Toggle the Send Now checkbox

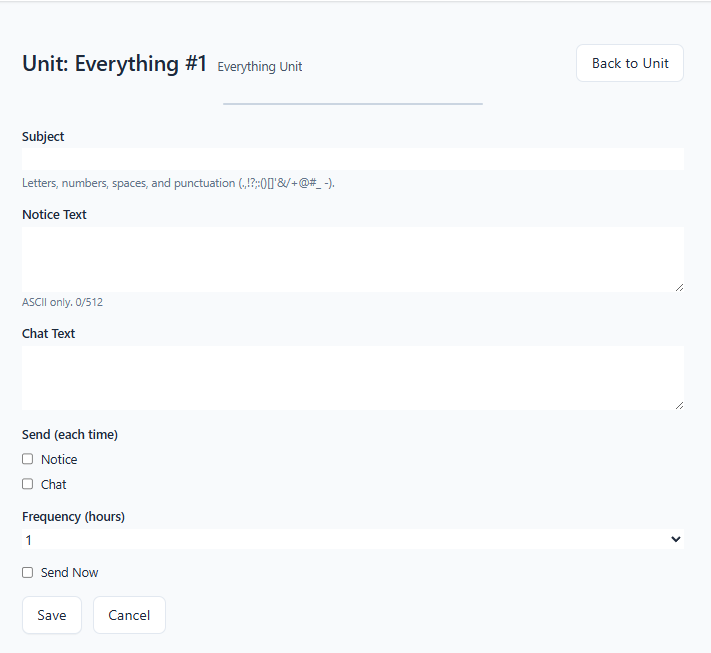28,572
